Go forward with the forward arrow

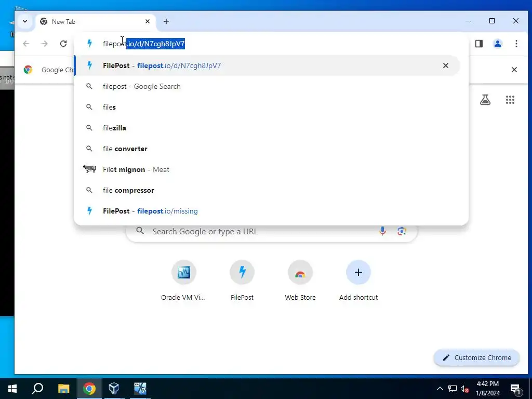point(45,44)
